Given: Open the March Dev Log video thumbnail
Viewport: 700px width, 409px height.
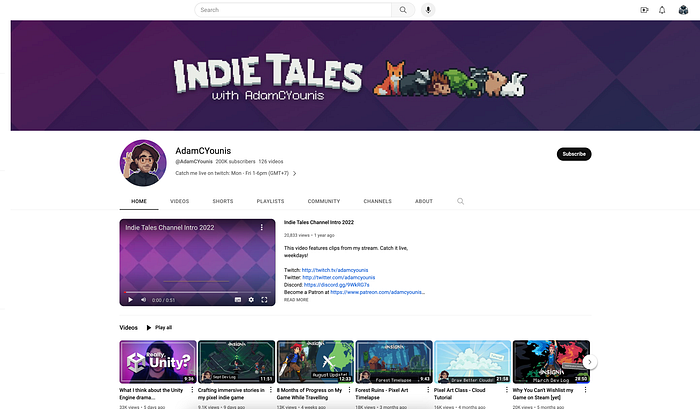Looking at the screenshot, I should pos(551,362).
